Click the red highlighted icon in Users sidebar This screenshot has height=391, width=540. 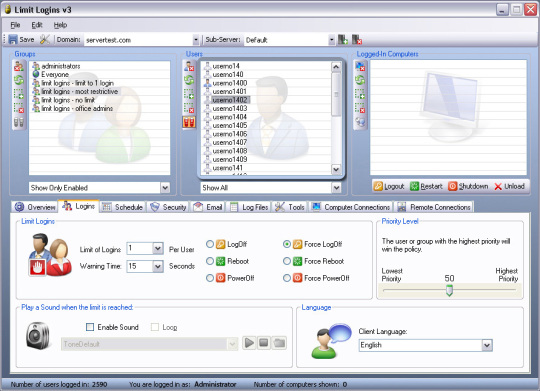(x=189, y=122)
